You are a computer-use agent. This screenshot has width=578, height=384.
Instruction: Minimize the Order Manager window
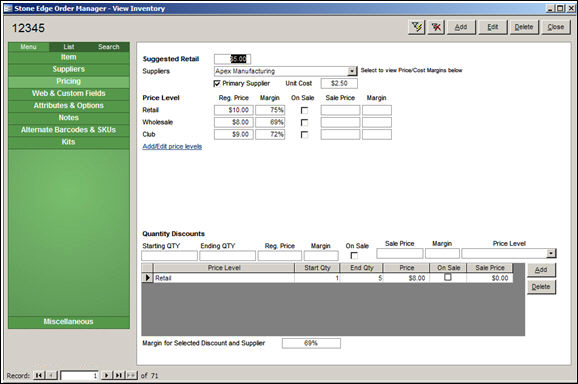(550, 8)
